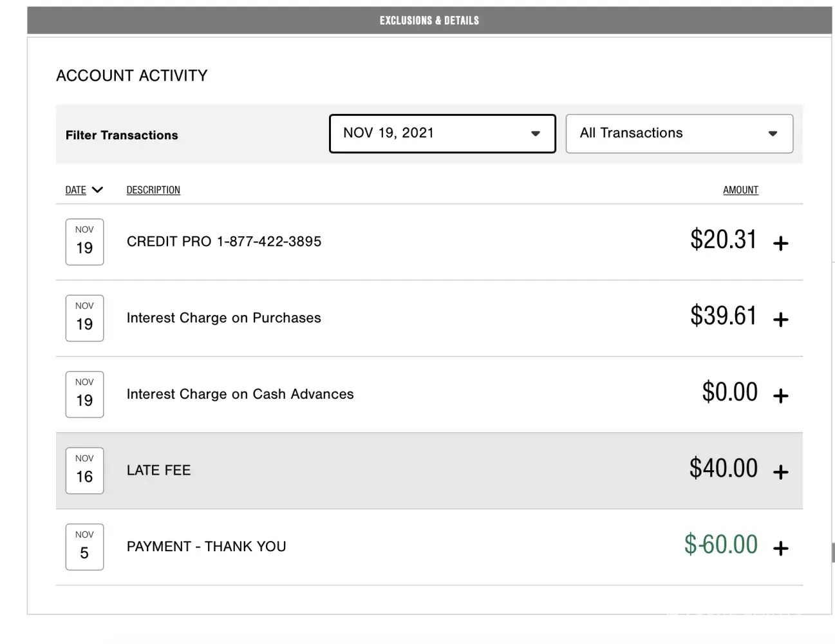Select the PAYMENT - THANK YOU row text
Viewport: 835px width, 644px height.
point(206,547)
